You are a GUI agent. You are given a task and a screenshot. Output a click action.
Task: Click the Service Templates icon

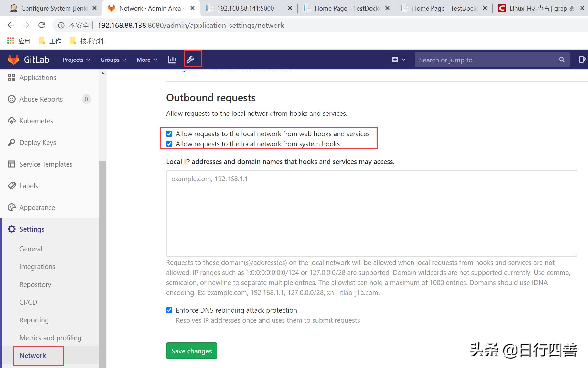[12, 164]
